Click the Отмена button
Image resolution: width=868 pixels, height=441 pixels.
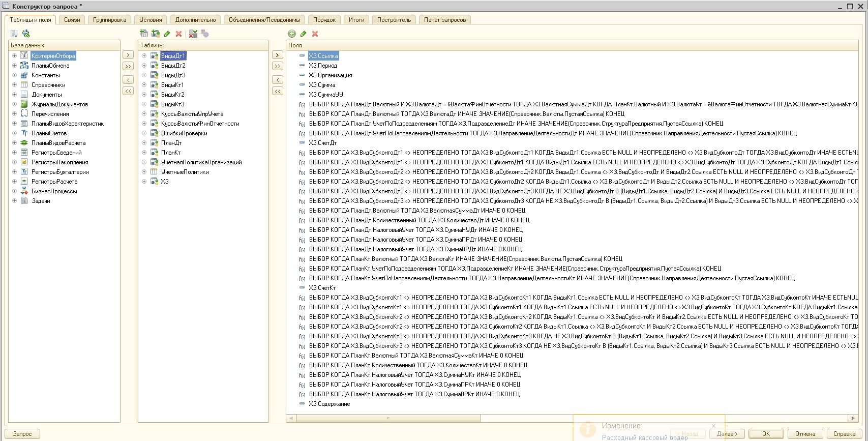point(805,434)
